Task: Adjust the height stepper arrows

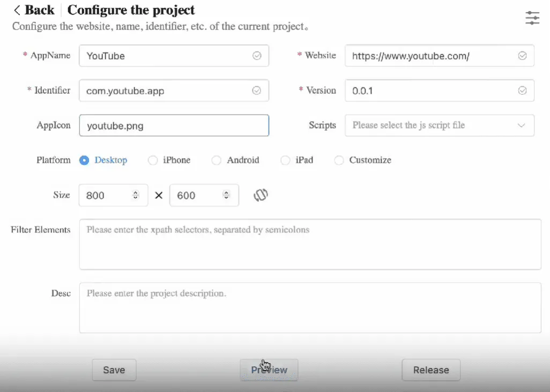Action: (227, 195)
